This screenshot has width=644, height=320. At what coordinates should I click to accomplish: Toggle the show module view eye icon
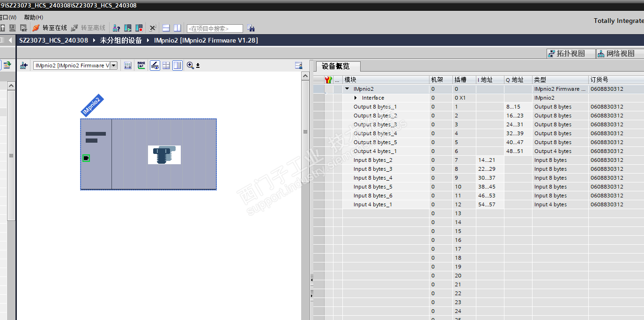click(155, 65)
